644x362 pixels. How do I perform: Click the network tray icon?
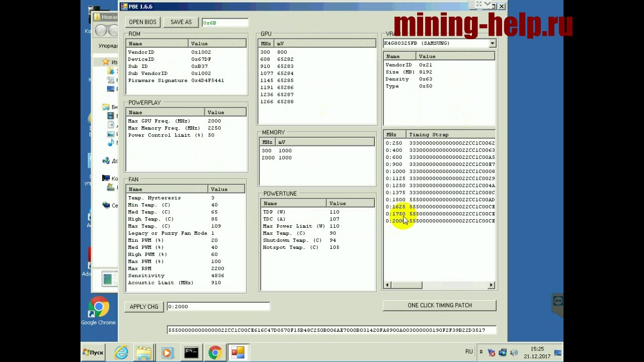pos(503,352)
